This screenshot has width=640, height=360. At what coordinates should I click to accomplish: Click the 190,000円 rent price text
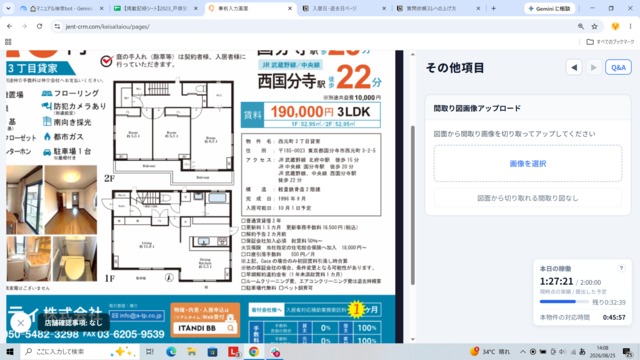[301, 111]
